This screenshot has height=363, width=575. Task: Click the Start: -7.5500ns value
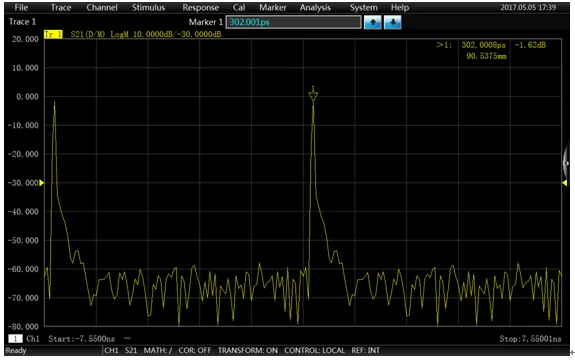(x=81, y=339)
